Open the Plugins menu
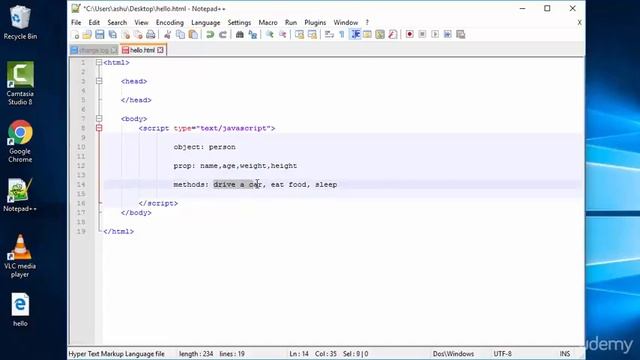Viewport: 640px width, 360px height. point(315,22)
